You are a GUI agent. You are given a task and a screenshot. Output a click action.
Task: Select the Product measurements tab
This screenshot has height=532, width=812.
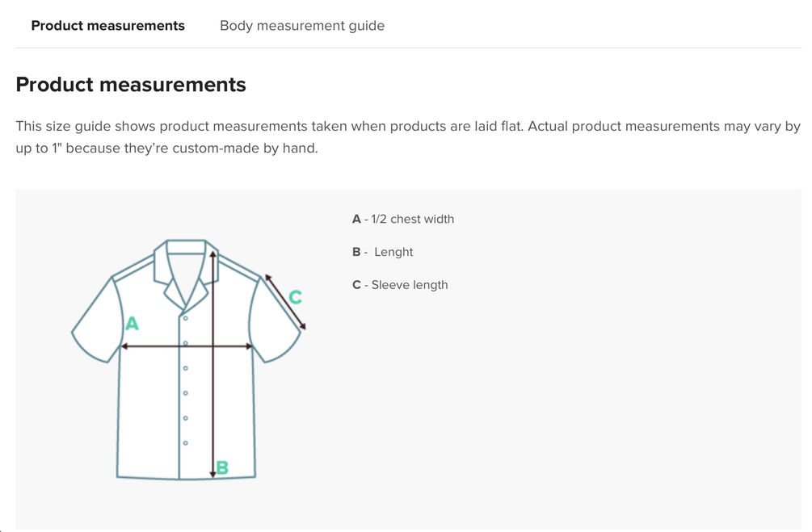tap(108, 26)
